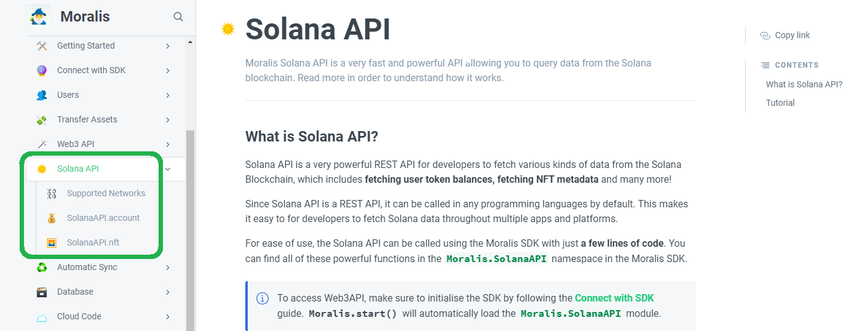Click the CONTENTS label
Image resolution: width=868 pixels, height=331 pixels.
point(797,65)
